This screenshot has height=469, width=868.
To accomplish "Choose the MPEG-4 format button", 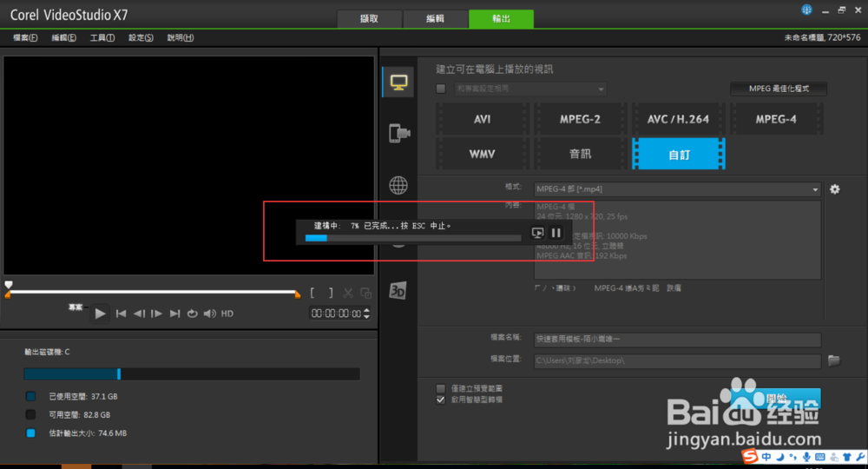I will pos(776,119).
